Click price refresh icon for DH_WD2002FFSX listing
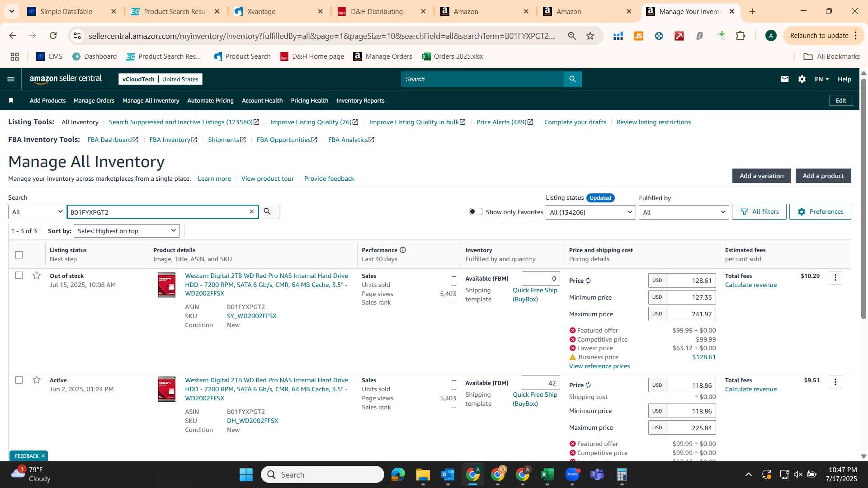The height and width of the screenshot is (488, 868). pos(588,385)
